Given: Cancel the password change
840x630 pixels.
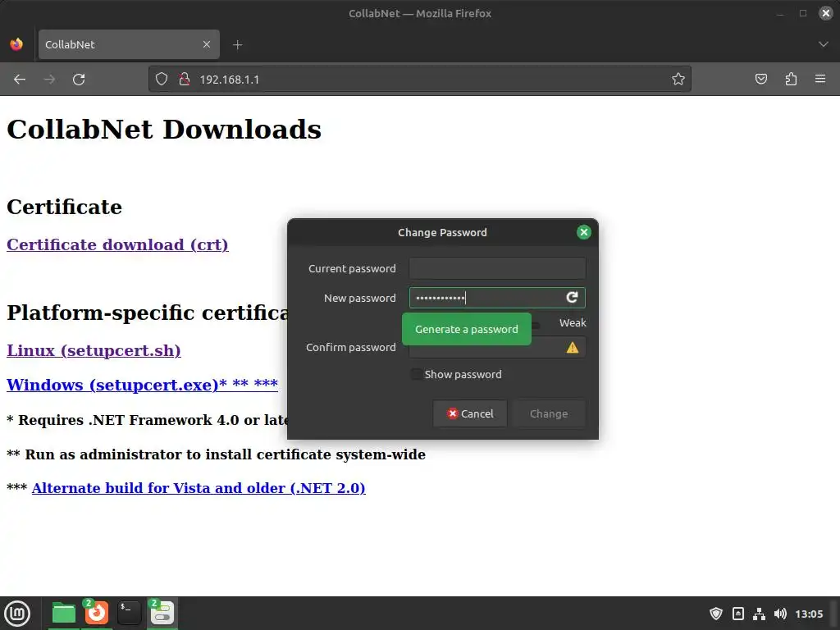Looking at the screenshot, I should [470, 413].
